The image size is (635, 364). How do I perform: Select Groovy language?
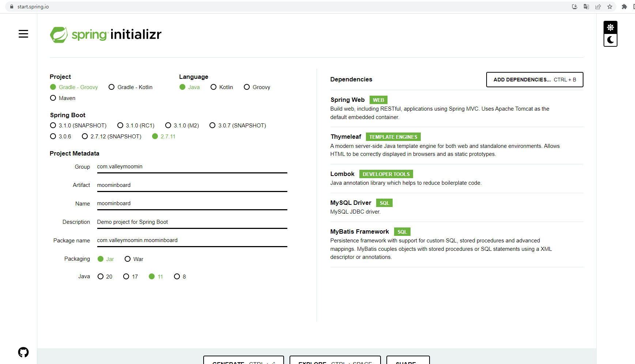[x=257, y=87]
